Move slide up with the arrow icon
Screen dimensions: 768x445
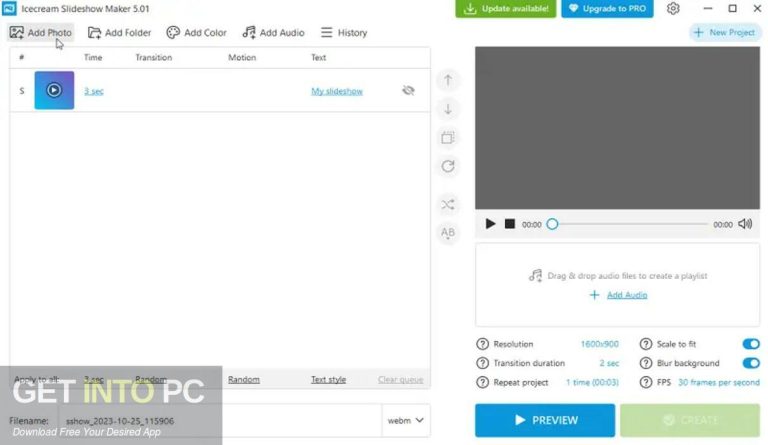click(x=448, y=80)
